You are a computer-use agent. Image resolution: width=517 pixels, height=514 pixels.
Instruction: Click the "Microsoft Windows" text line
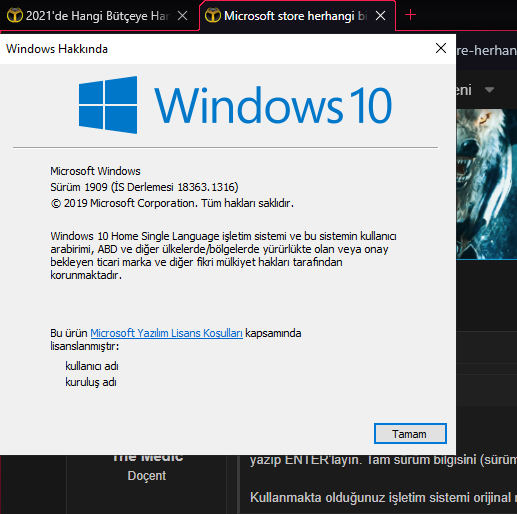[x=95, y=171]
